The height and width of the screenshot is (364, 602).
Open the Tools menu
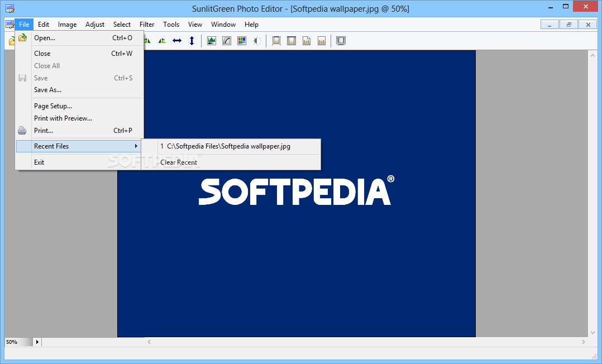[x=171, y=24]
